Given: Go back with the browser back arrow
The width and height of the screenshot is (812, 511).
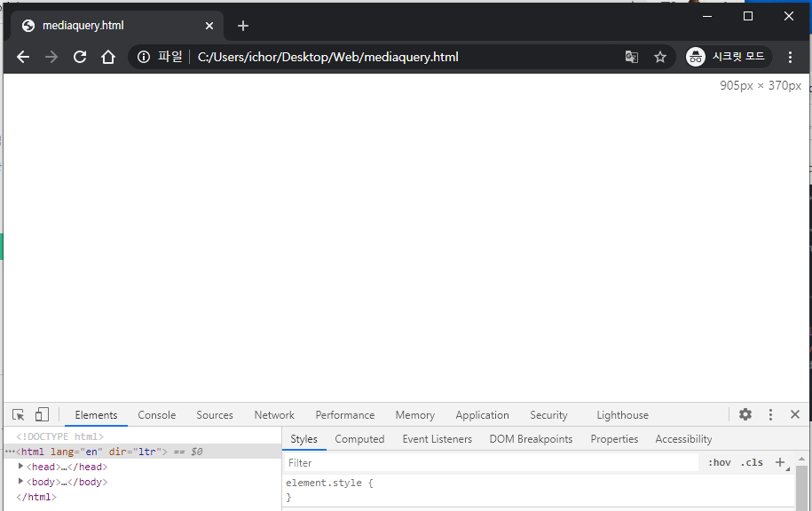Looking at the screenshot, I should (23, 57).
